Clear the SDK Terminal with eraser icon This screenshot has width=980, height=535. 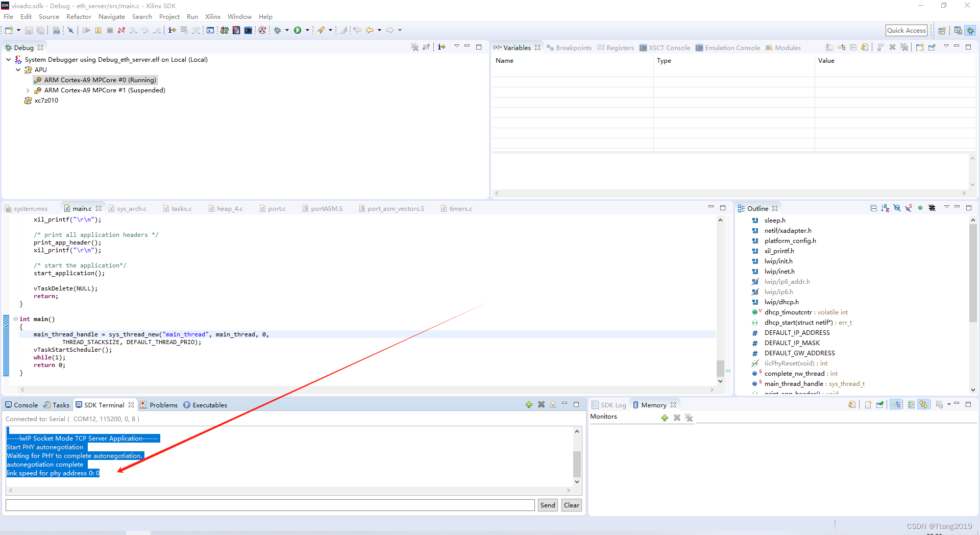tap(553, 404)
